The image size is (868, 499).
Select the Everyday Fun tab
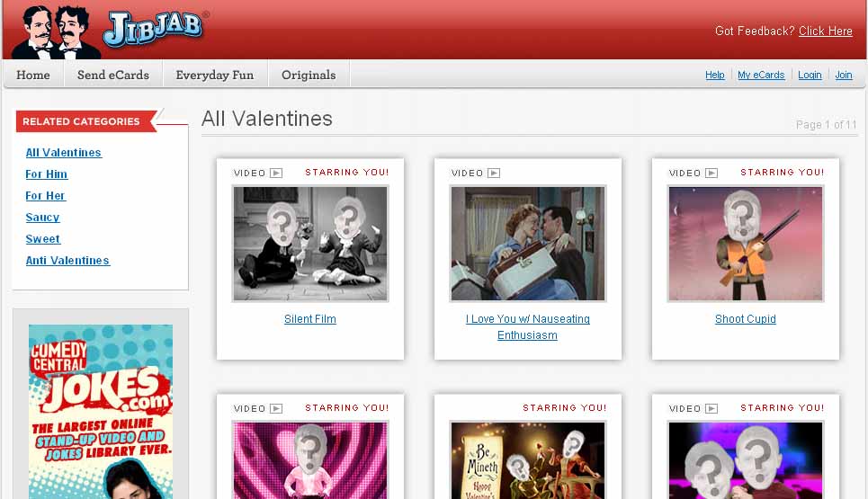point(215,75)
